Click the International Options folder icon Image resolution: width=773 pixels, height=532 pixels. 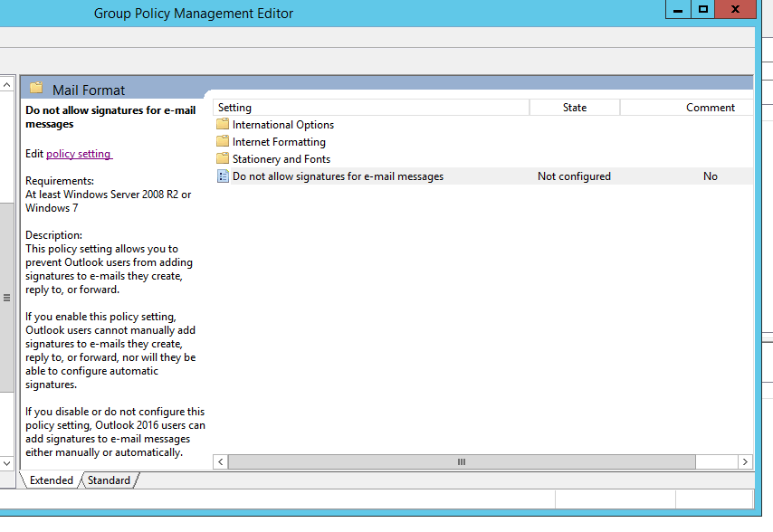click(223, 125)
